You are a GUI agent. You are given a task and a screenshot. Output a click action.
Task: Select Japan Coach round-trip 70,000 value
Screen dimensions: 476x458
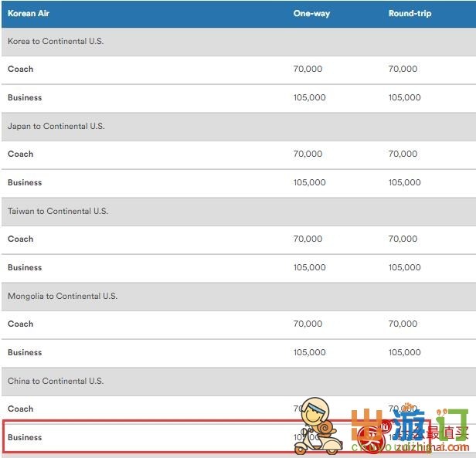(x=403, y=154)
